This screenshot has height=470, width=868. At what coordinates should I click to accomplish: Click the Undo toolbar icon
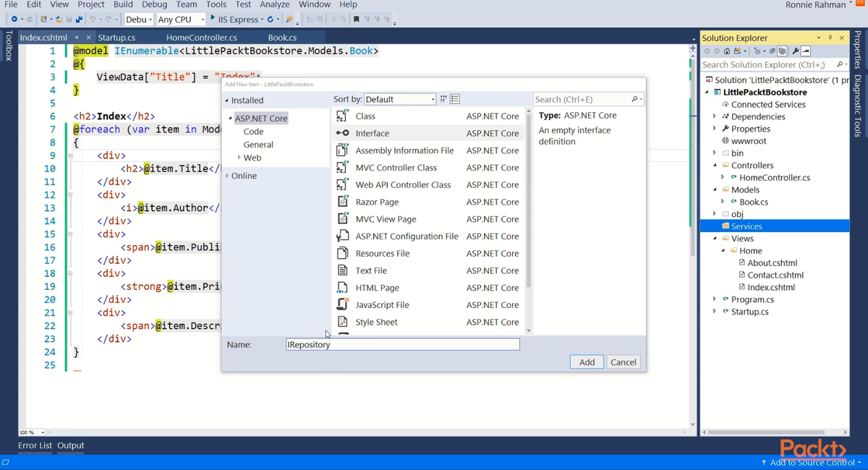click(92, 20)
